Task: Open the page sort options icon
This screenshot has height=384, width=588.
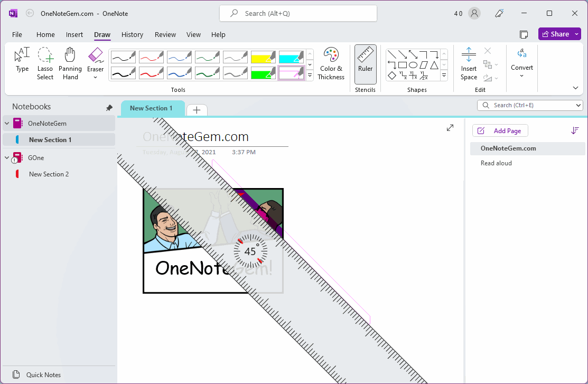Action: tap(574, 130)
